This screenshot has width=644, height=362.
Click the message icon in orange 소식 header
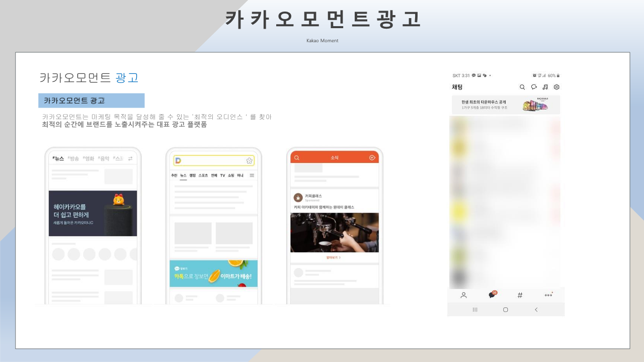coord(372,158)
